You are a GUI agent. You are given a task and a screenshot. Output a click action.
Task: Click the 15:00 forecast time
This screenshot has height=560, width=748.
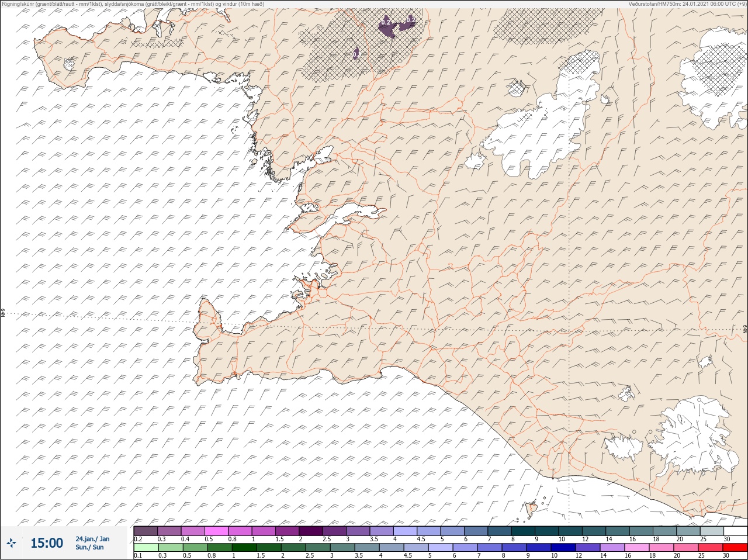point(47,543)
